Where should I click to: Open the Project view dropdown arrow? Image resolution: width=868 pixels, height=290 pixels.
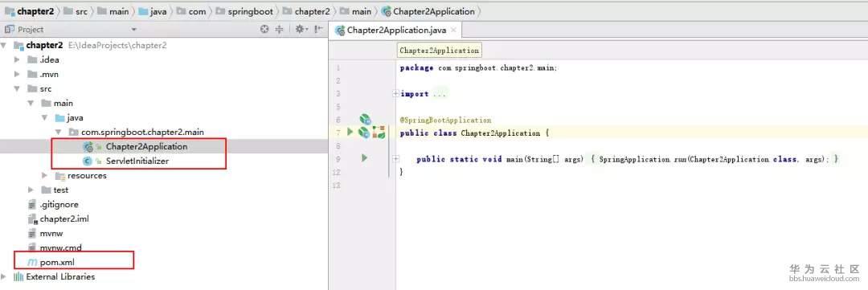(133, 30)
